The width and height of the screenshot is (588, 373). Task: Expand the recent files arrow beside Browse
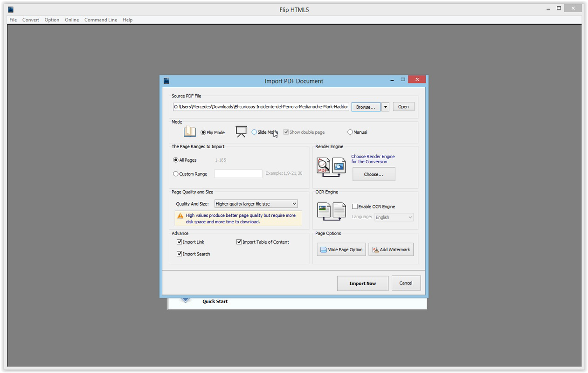tap(386, 107)
